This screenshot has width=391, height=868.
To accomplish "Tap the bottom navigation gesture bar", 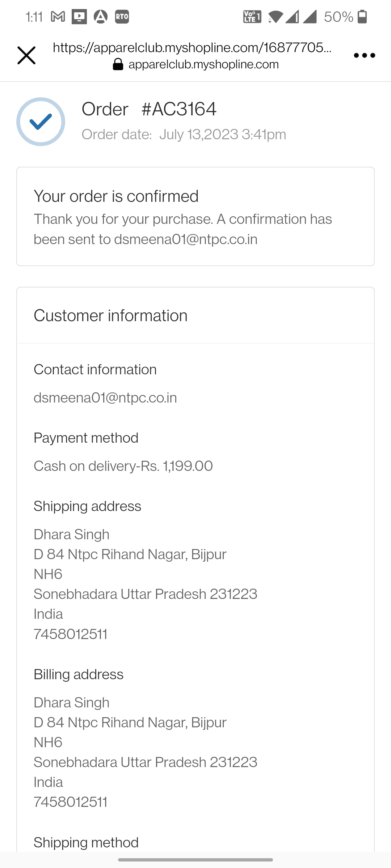I will click(195, 860).
